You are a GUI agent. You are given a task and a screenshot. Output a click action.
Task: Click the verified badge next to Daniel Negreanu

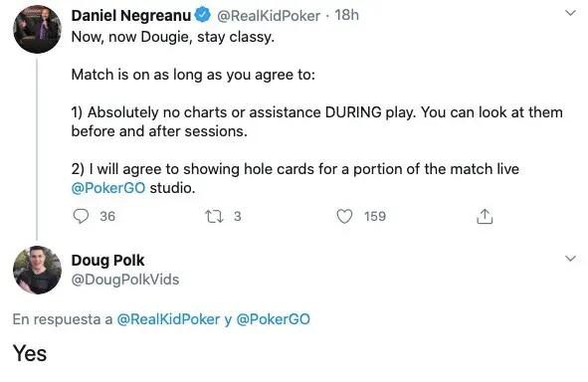[203, 15]
